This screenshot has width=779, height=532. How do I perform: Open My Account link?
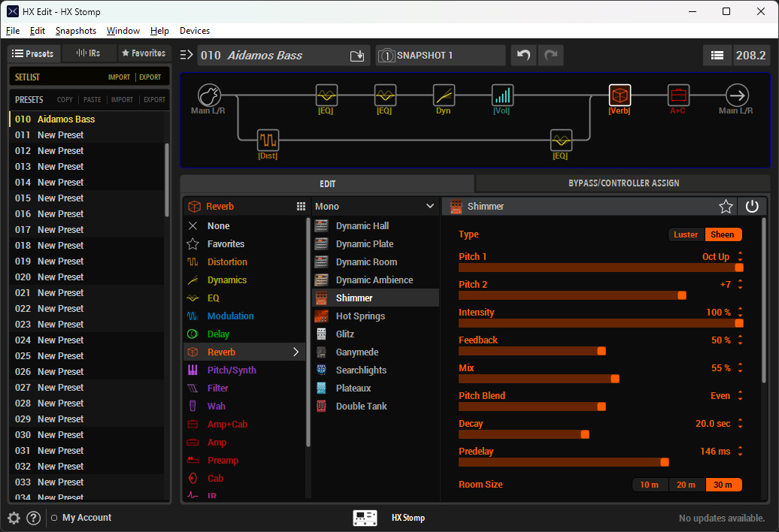coord(87,518)
